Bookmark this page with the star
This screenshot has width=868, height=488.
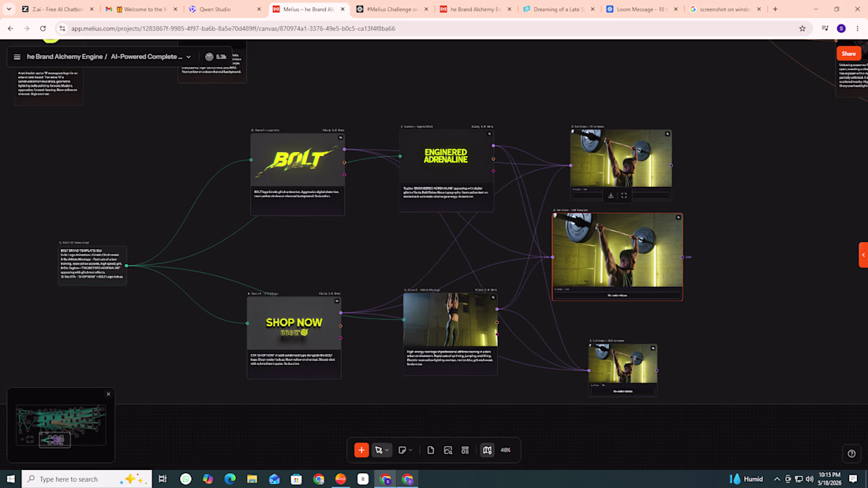pos(803,28)
